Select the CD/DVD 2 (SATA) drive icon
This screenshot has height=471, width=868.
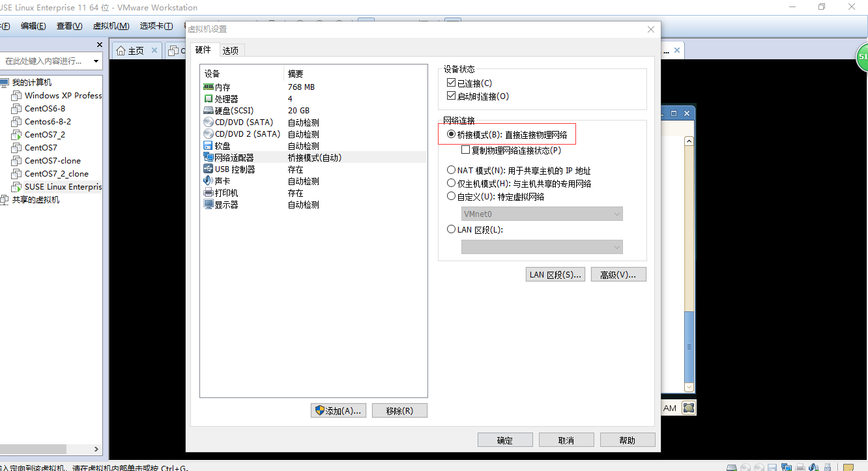coord(209,134)
